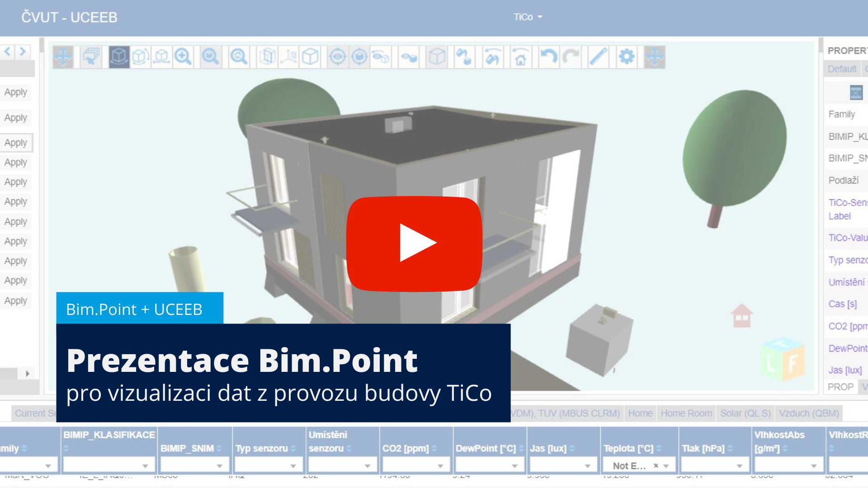
Task: Open the TiCo dropdown in header
Action: (528, 17)
